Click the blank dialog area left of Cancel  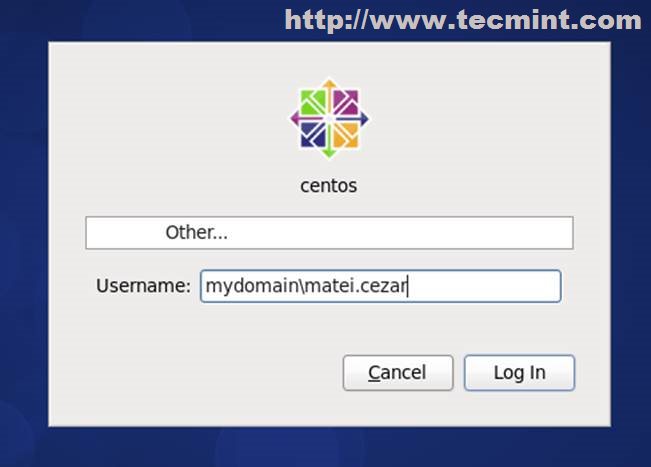coord(200,373)
